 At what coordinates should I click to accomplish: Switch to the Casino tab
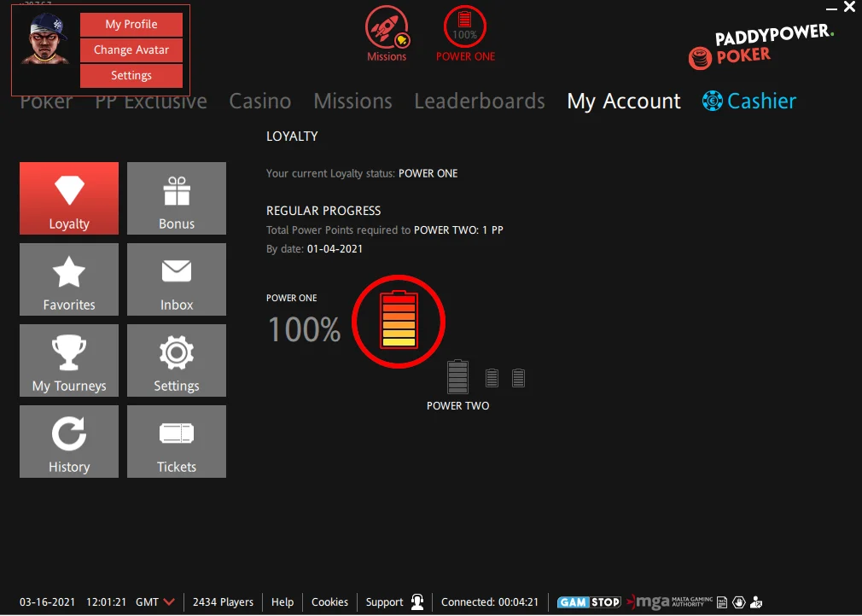click(x=260, y=102)
